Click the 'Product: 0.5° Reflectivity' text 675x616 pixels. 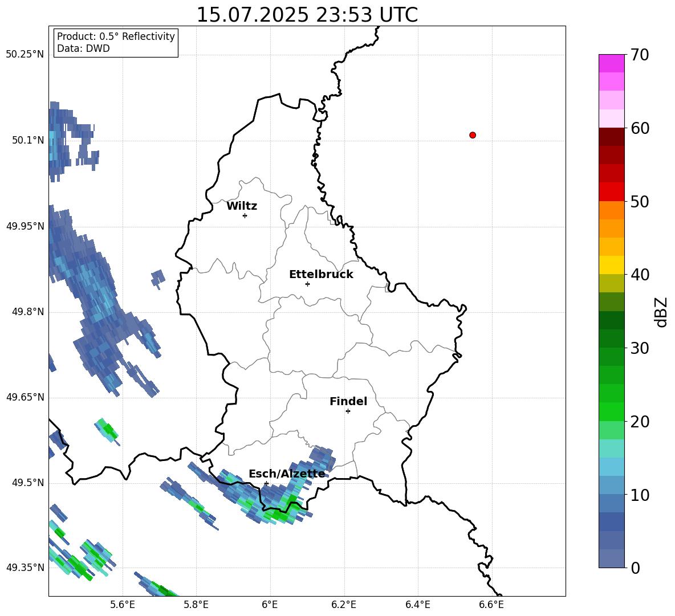click(x=116, y=36)
